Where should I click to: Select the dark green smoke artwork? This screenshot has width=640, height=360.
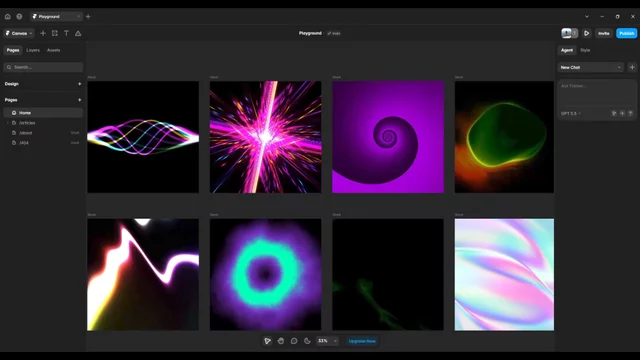[388, 274]
